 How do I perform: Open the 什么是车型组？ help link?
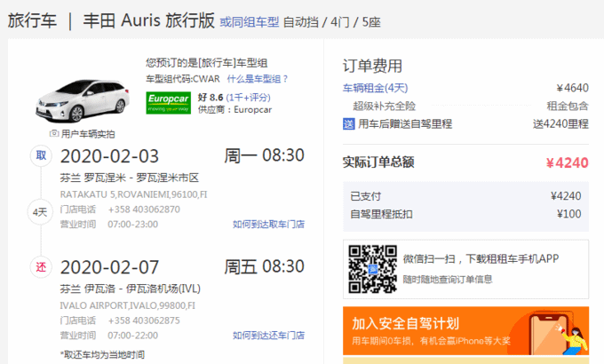click(x=258, y=79)
